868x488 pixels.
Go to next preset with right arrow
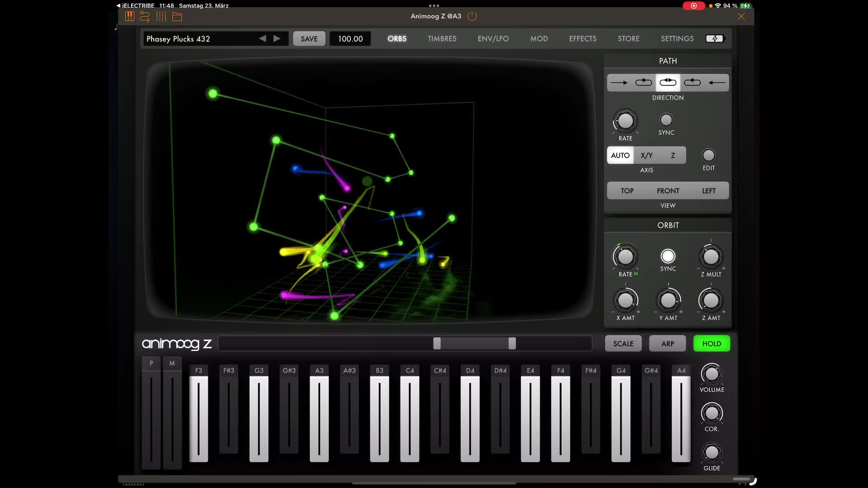277,39
